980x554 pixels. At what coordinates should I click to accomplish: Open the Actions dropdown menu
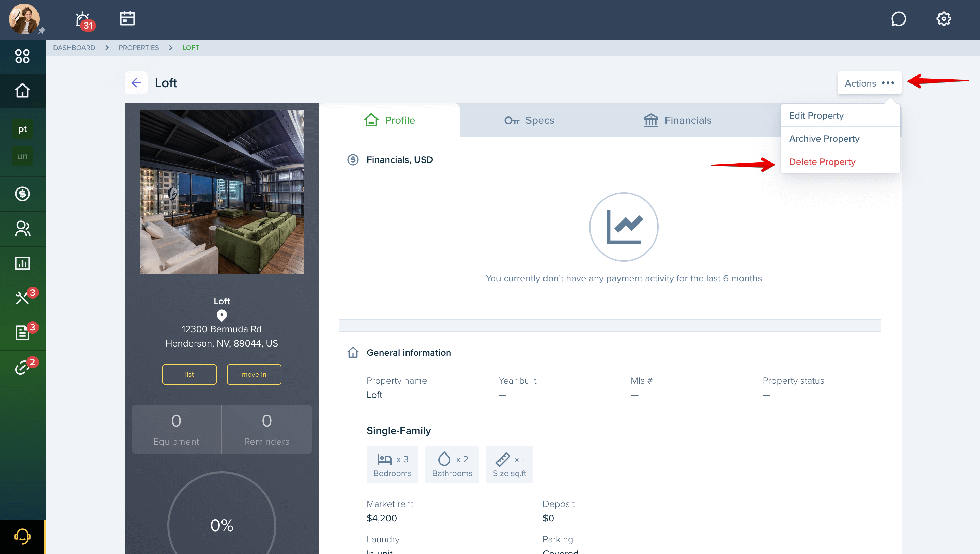tap(869, 83)
